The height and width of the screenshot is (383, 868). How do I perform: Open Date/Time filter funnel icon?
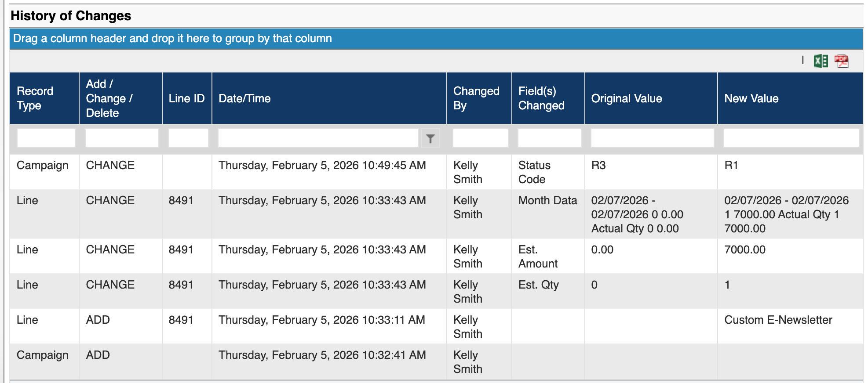pos(430,139)
